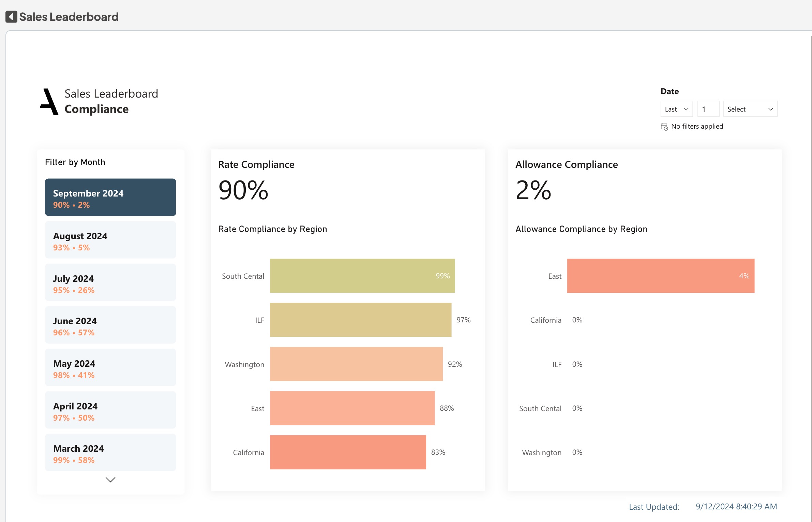812x522 pixels.
Task: Click the back arrow beside Sales Leaderboard
Action: 11,17
